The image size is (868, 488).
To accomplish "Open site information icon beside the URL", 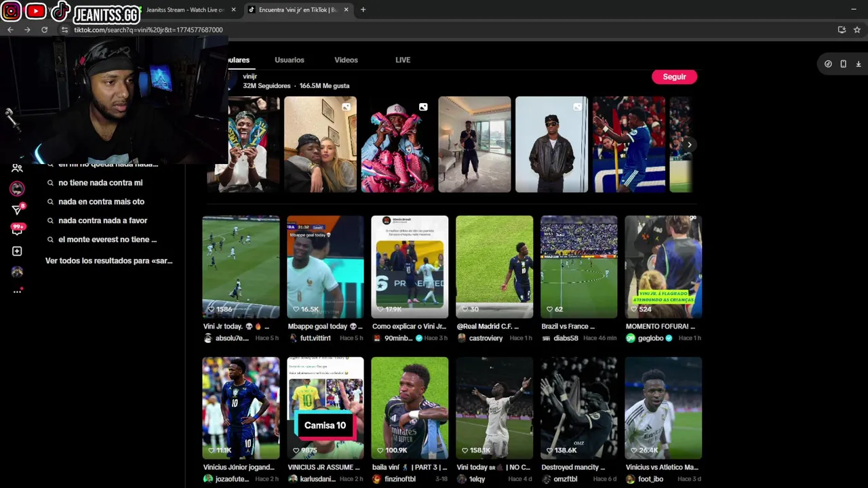I will (x=64, y=30).
